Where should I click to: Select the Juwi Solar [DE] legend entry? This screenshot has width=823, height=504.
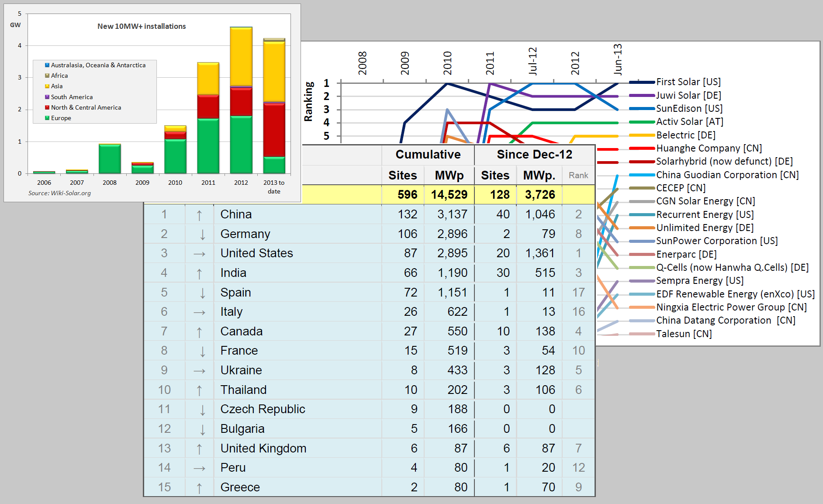click(x=688, y=95)
